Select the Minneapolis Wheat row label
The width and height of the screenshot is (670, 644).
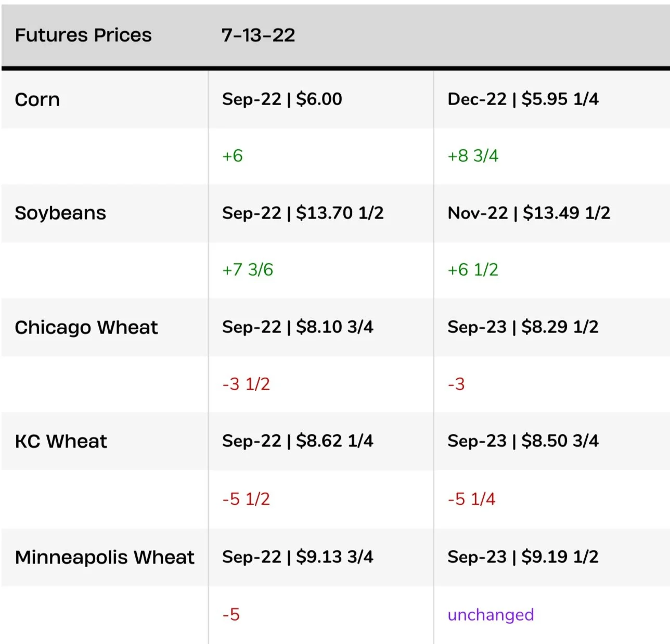pyautogui.click(x=105, y=558)
